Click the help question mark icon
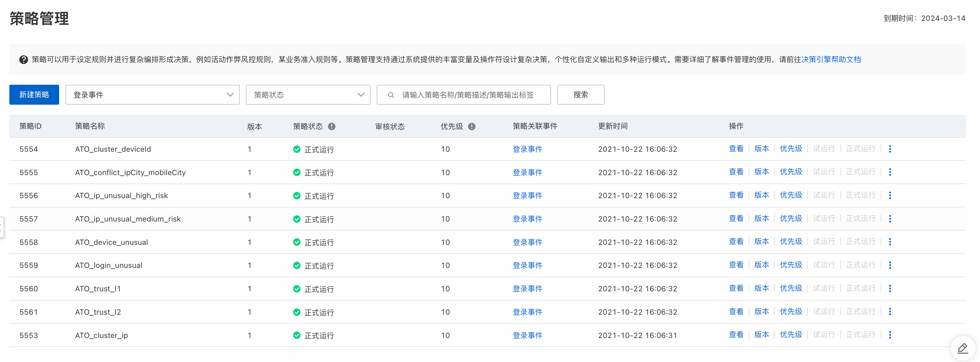 click(x=24, y=60)
